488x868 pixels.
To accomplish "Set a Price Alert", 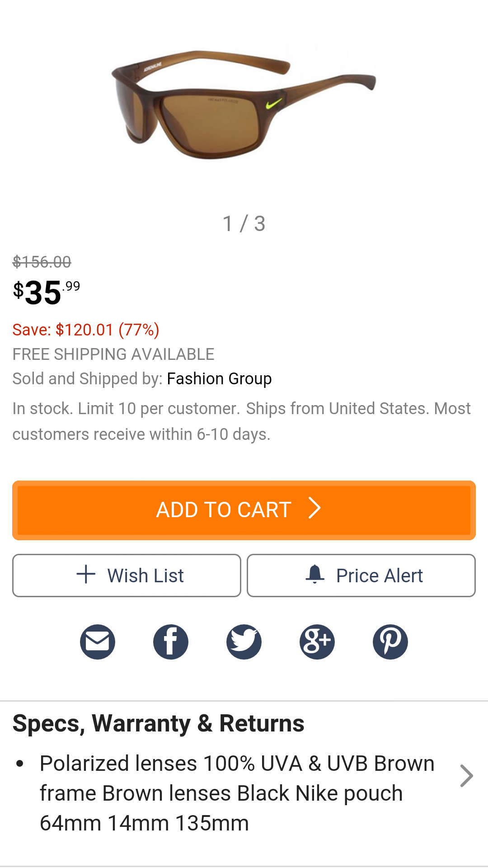I will tap(361, 576).
